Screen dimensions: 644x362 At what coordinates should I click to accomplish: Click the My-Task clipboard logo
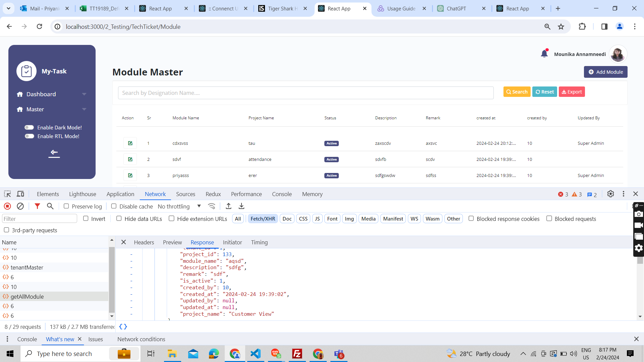[26, 71]
